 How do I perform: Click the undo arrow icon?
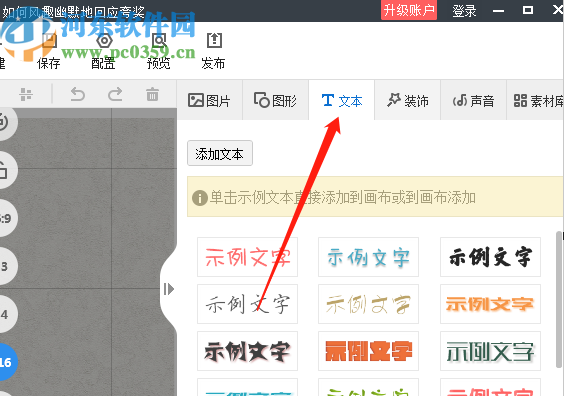[x=78, y=95]
